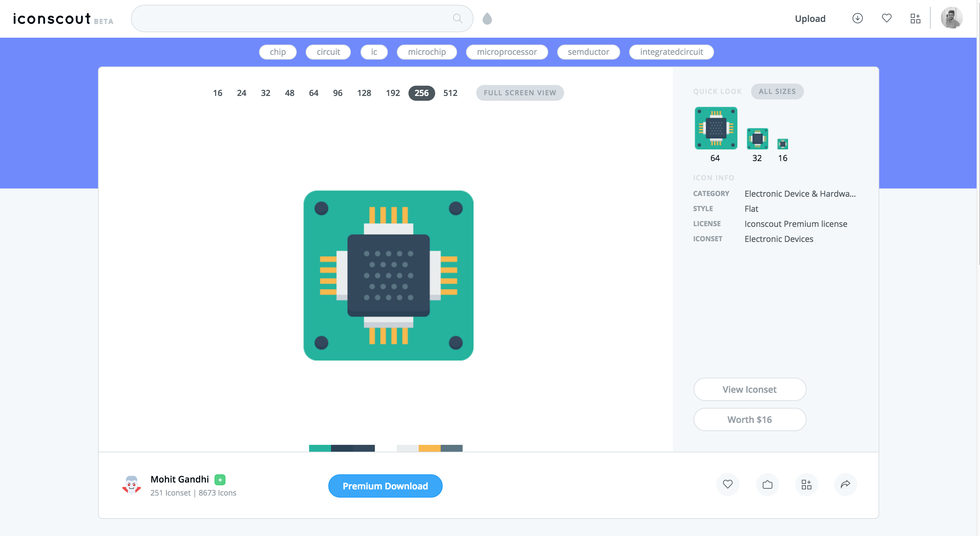Select the 512 preview size

tap(450, 93)
